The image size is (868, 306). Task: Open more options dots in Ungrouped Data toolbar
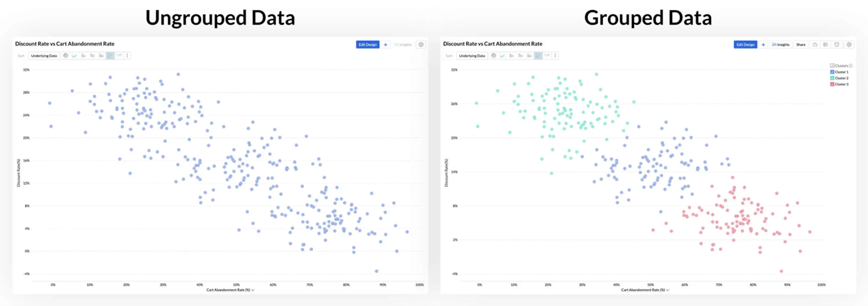127,56
